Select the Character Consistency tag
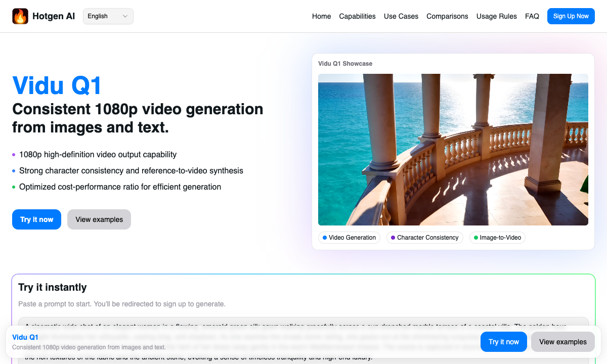Screen dimensions: 607x364 click(424, 238)
